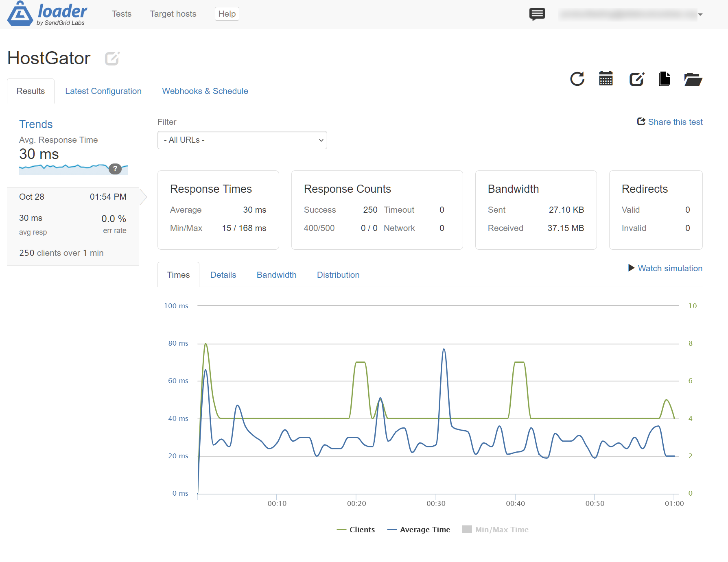Select the Oct 28 test result entry
Screen dimensions: 728x562
click(x=73, y=226)
